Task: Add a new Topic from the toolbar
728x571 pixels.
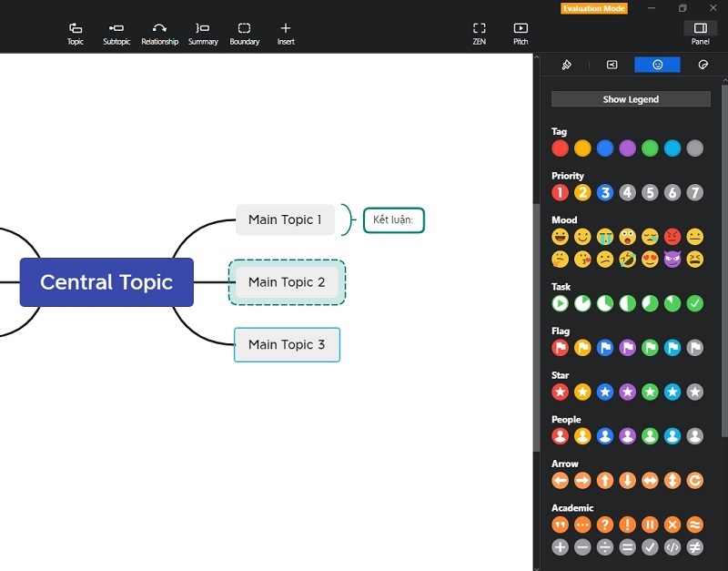Action: (76, 34)
